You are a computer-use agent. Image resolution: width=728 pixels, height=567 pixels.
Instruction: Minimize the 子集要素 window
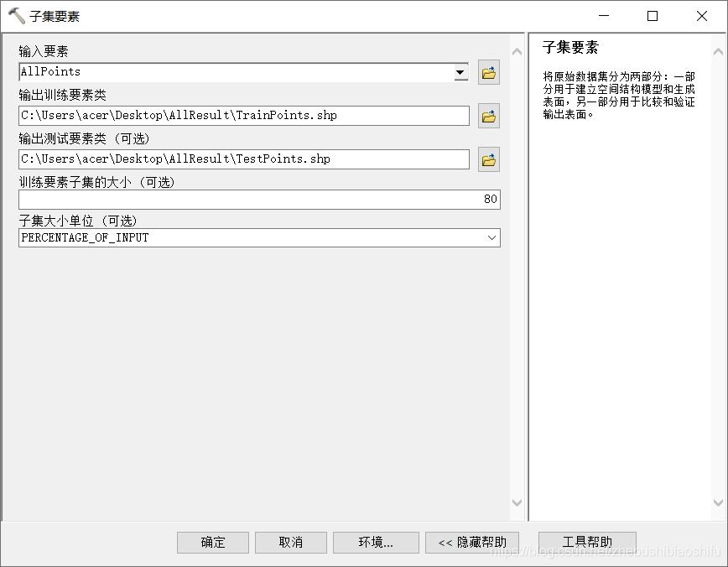coord(604,16)
